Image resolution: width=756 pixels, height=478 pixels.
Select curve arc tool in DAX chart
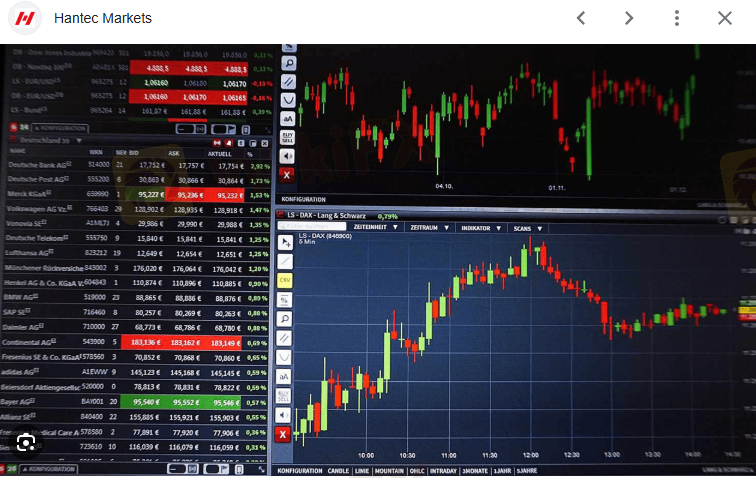tap(284, 357)
